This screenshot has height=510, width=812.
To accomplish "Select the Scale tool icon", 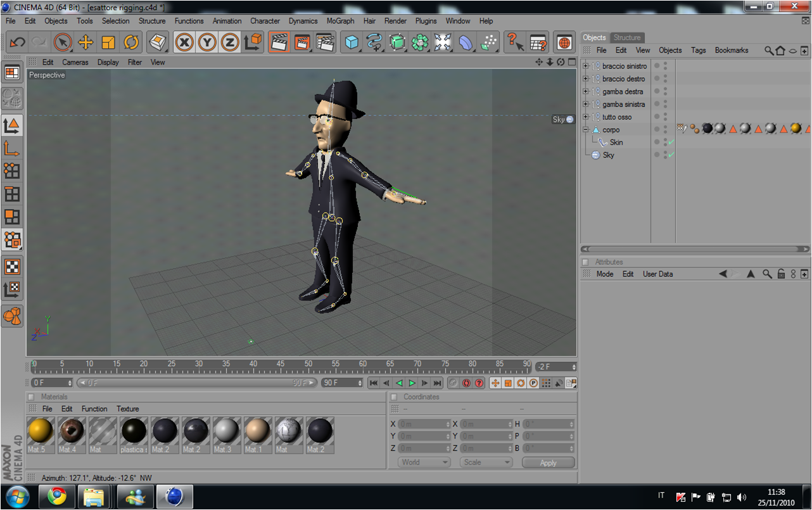I will click(x=108, y=42).
